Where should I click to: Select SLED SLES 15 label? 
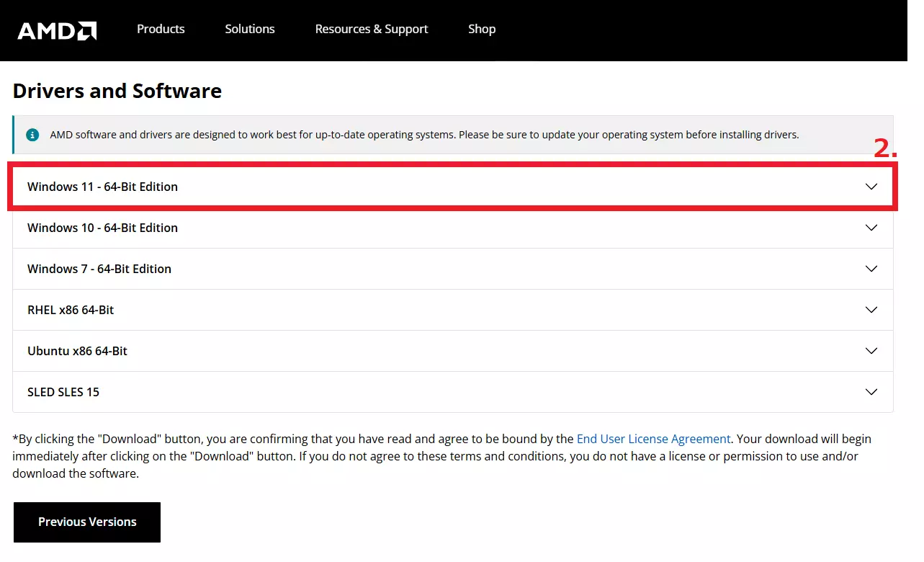tap(63, 392)
